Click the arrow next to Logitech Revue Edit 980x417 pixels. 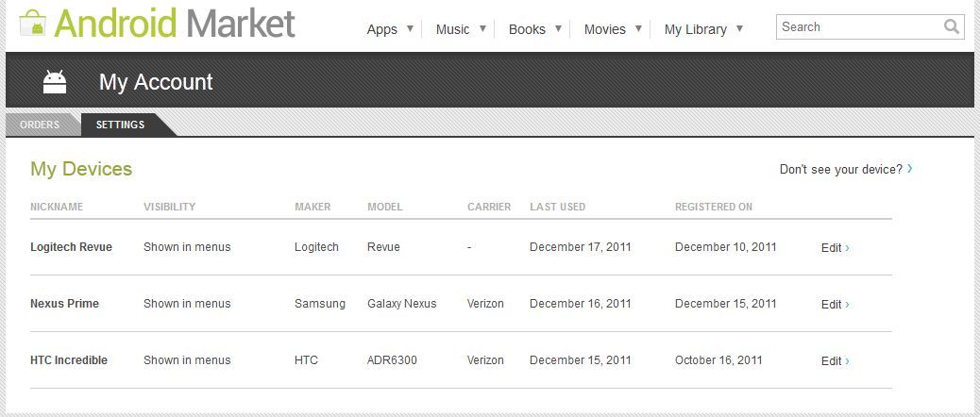(847, 248)
